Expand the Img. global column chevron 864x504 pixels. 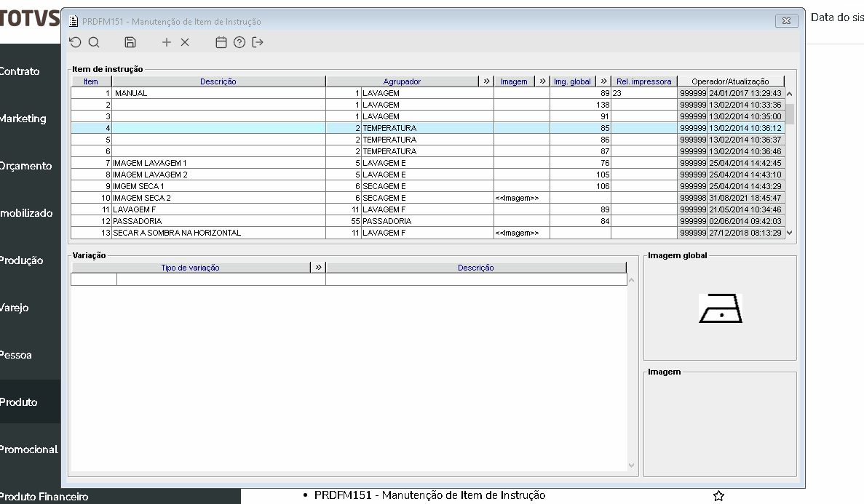point(603,81)
